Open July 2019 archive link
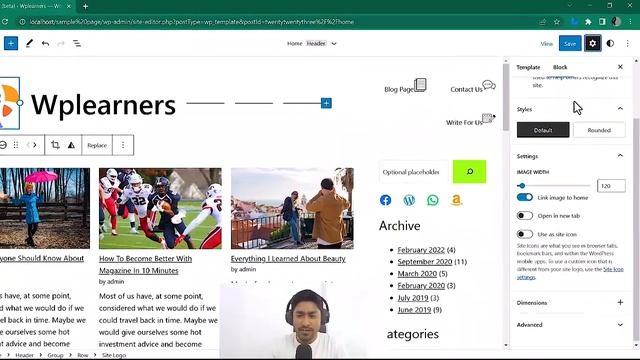The width and height of the screenshot is (640, 360). tap(413, 298)
